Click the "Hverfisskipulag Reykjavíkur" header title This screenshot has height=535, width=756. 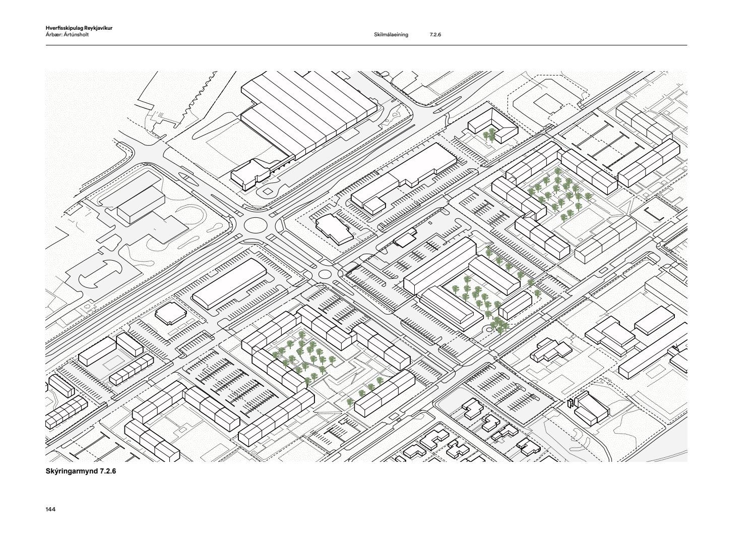point(79,28)
